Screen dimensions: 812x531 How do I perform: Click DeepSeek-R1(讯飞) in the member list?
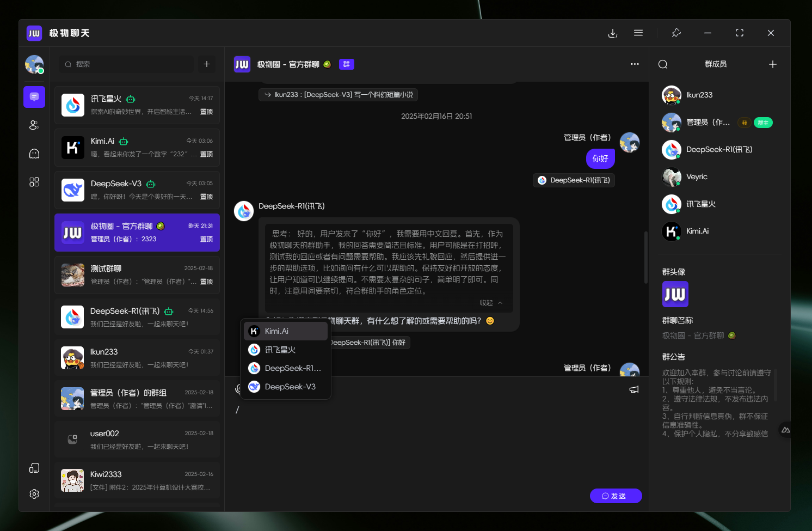coord(719,150)
